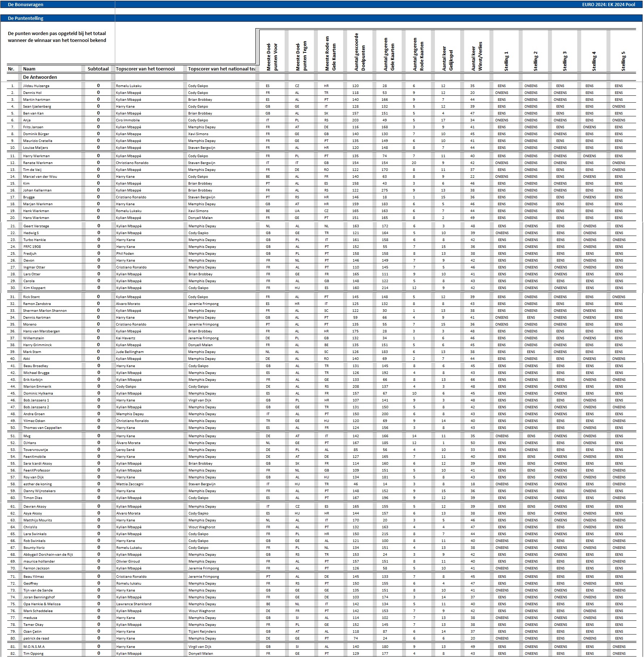This screenshot has height=658, width=644.
Task: Click the 'De Antwoorden' row label
Action: tap(40, 77)
